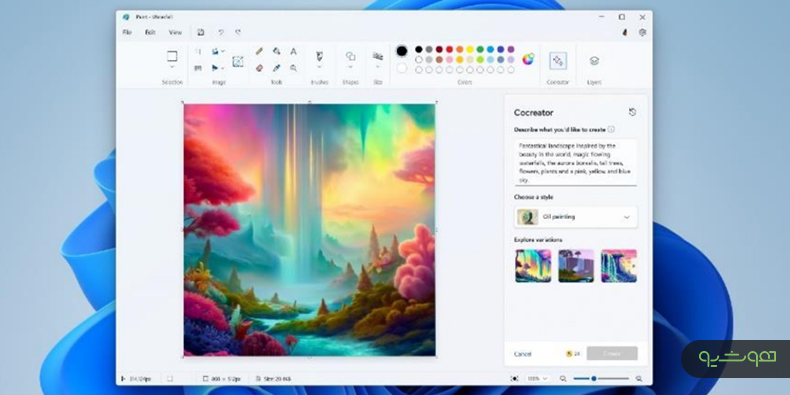Click the Create button
This screenshot has height=395, width=790.
tap(612, 354)
